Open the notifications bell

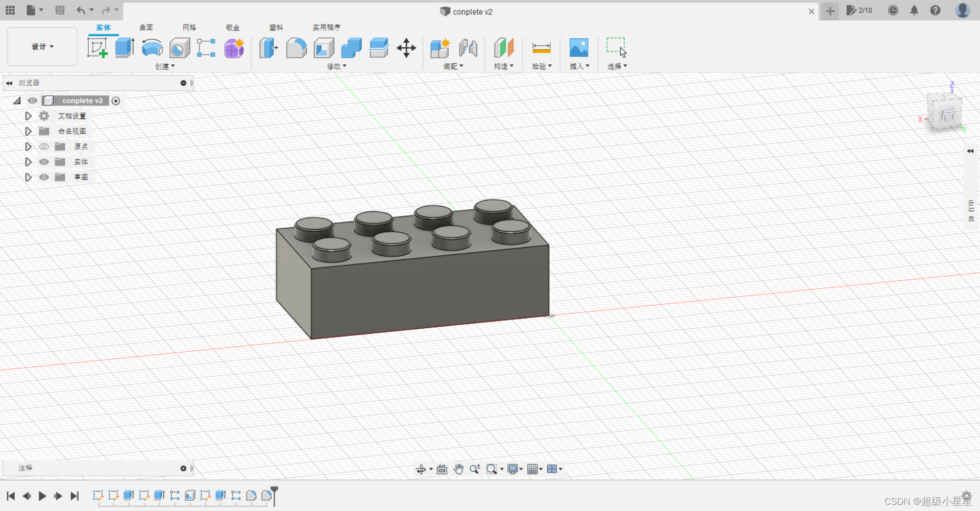point(914,10)
